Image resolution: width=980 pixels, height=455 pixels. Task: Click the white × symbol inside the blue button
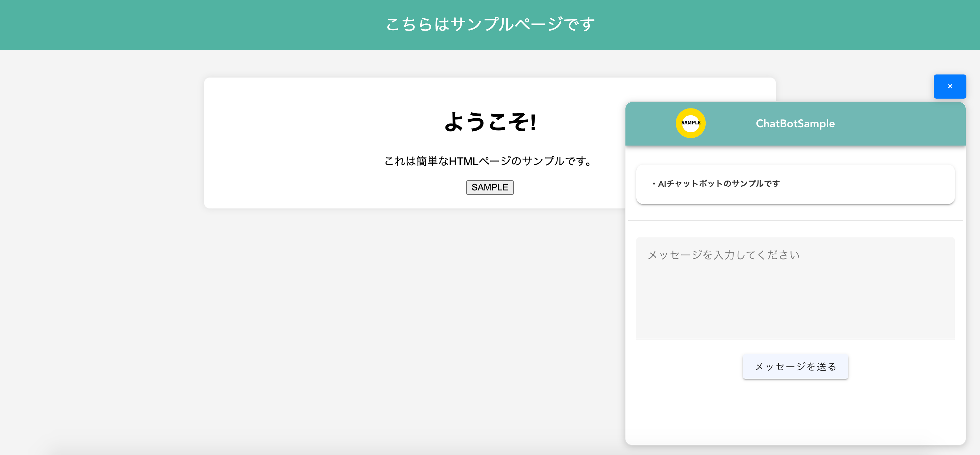(950, 86)
